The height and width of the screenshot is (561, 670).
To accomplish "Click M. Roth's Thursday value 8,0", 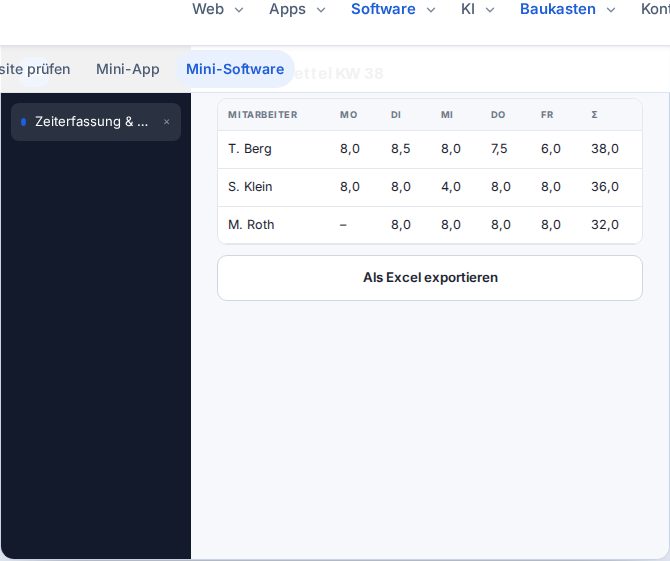I will tap(501, 225).
